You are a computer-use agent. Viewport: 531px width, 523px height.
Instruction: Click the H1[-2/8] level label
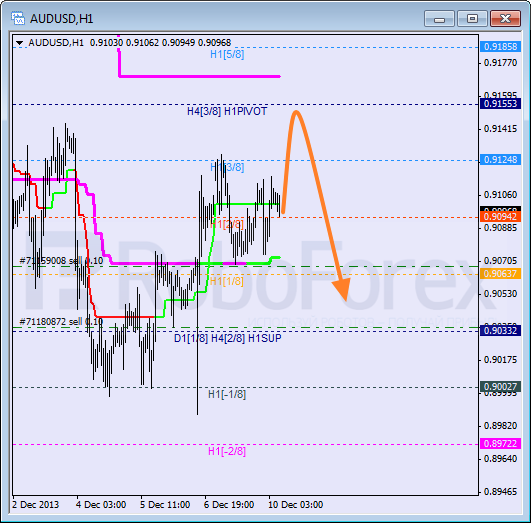227,451
